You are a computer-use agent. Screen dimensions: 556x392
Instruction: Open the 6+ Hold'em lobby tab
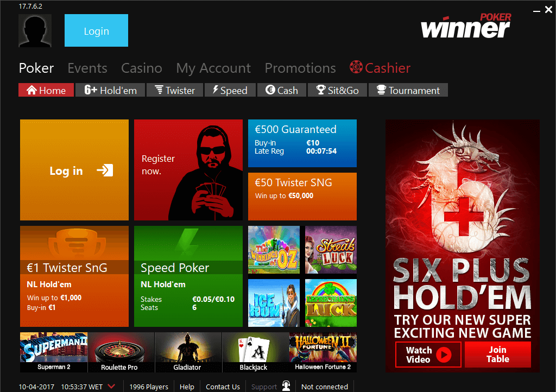110,90
